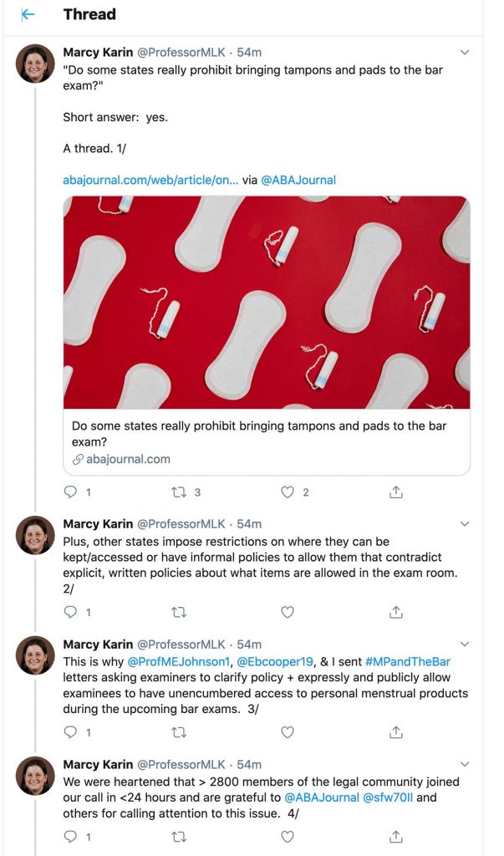
Task: Open the abajournal.com/web/article link
Action: coord(150,180)
